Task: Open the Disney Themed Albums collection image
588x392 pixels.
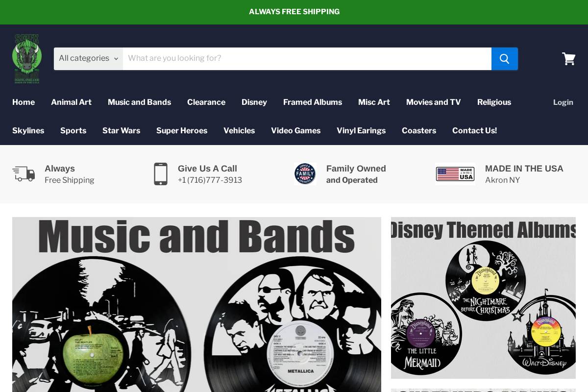Action: (x=483, y=297)
